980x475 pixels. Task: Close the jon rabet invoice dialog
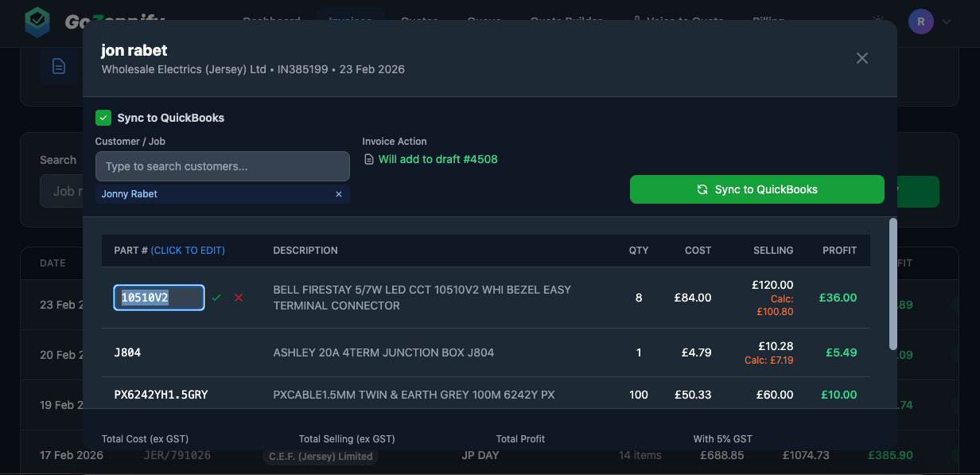[x=862, y=58]
